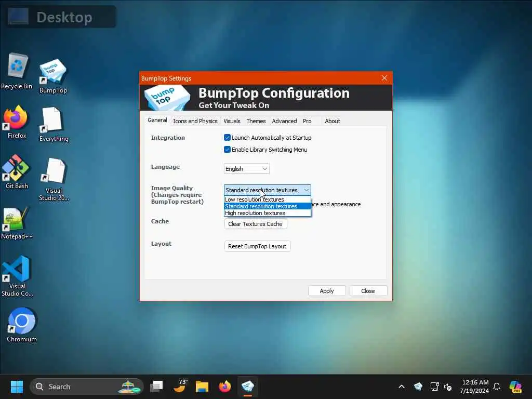Viewport: 532px width, 399px height.
Task: Open the Themes tab
Action: [256, 121]
